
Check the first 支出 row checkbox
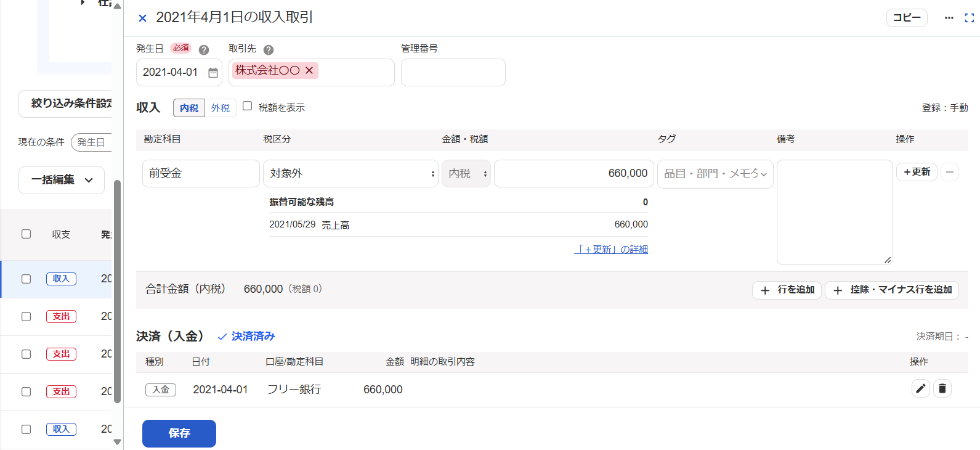click(x=26, y=316)
